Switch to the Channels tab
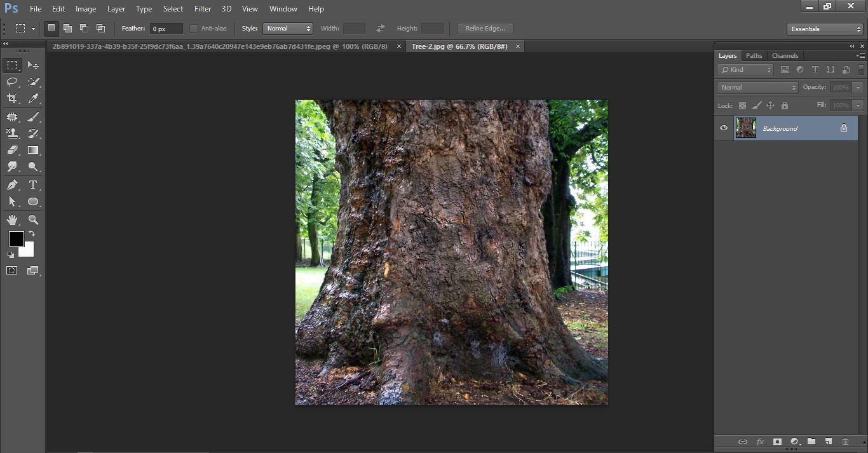 click(x=785, y=55)
